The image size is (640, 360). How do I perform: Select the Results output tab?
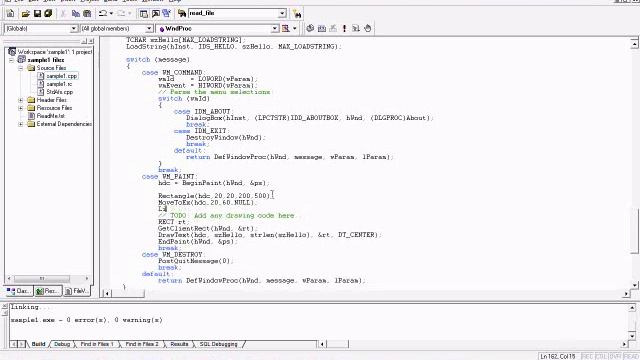(x=179, y=344)
